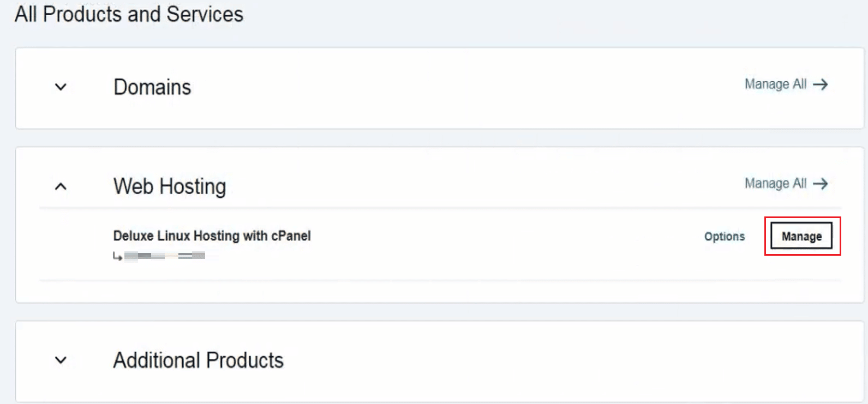This screenshot has height=404, width=868.
Task: Click blank area between cPanel plan name and Options
Action: point(507,237)
